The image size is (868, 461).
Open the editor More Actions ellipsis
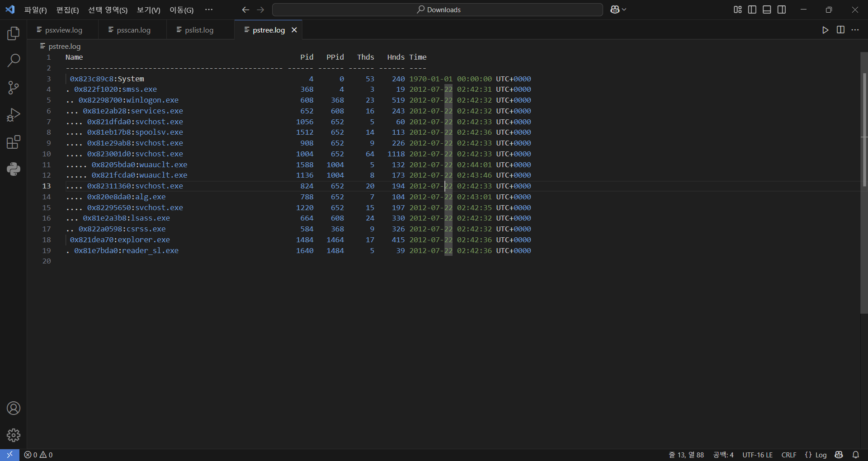pos(855,30)
